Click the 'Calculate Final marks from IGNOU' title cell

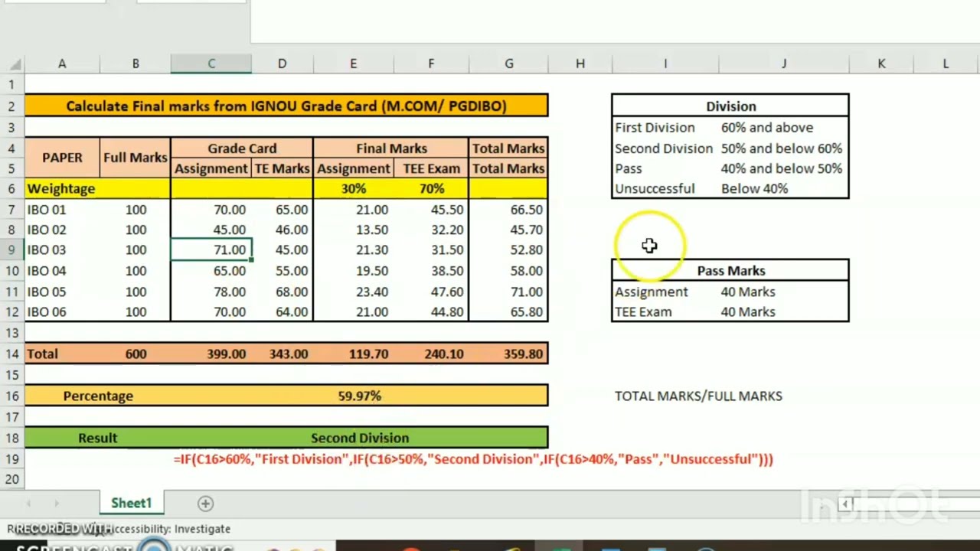(286, 106)
